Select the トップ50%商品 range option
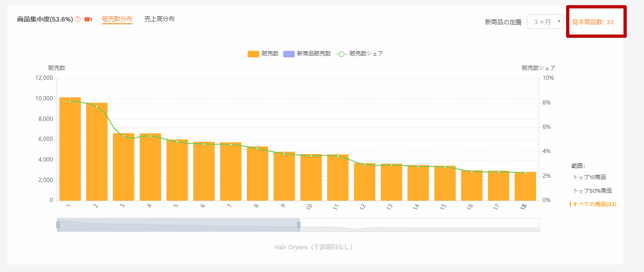The height and width of the screenshot is (272, 644). click(592, 191)
